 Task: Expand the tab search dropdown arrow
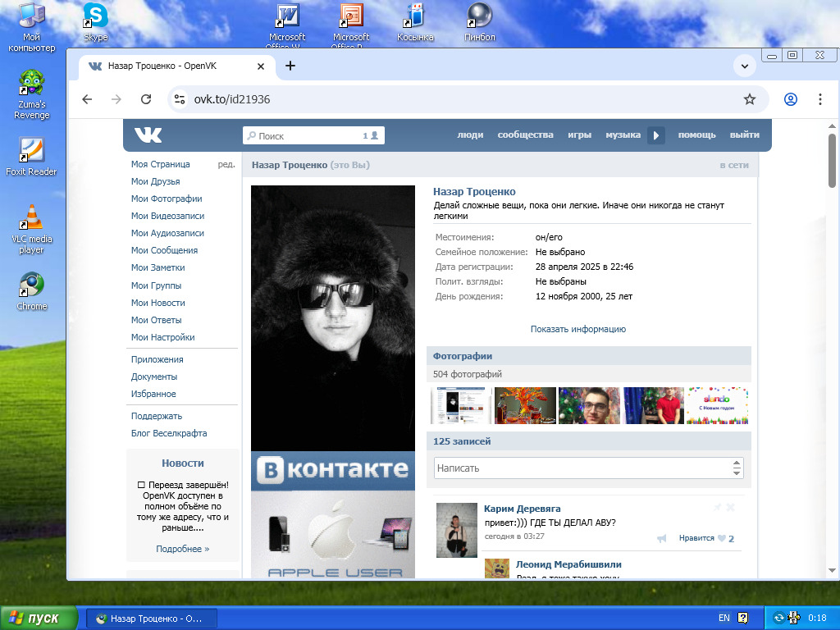coord(744,66)
